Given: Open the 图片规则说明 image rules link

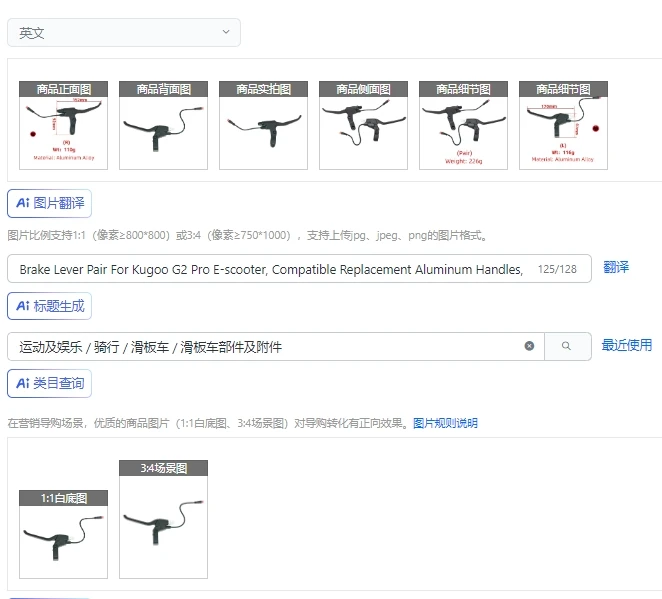Looking at the screenshot, I should (445, 423).
